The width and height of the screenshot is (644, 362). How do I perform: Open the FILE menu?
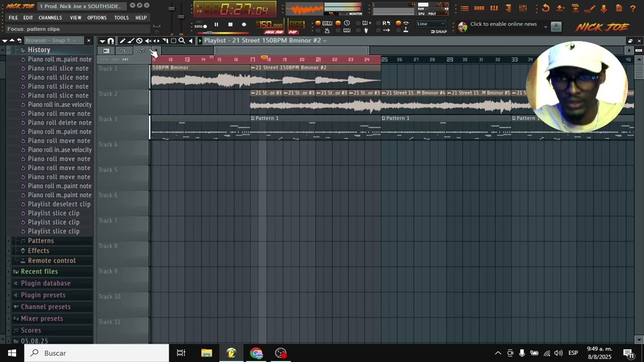coord(13,18)
